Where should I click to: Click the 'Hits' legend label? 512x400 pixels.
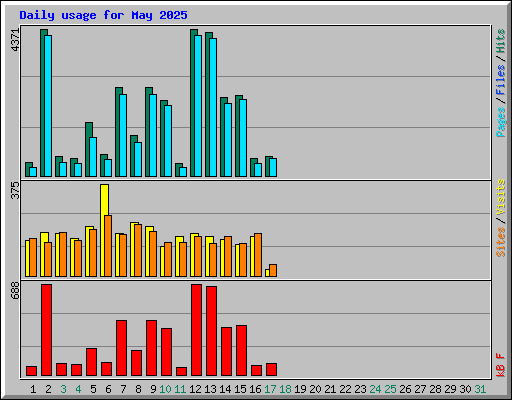(x=500, y=41)
